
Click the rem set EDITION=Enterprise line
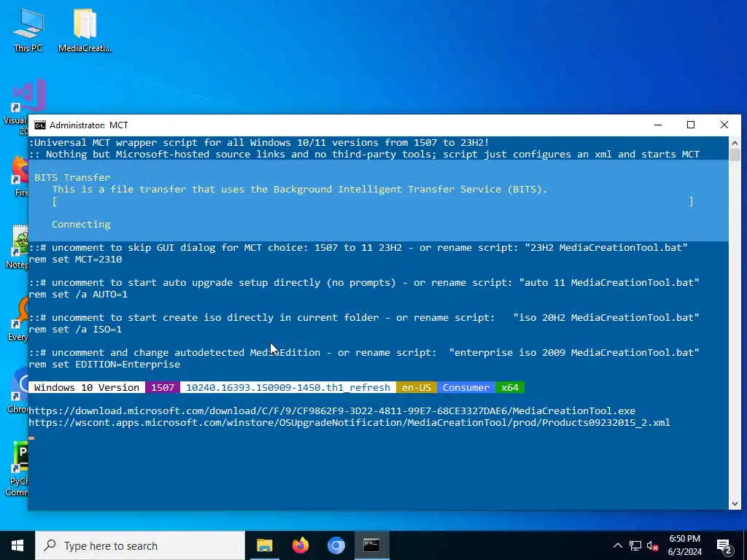pyautogui.click(x=104, y=365)
